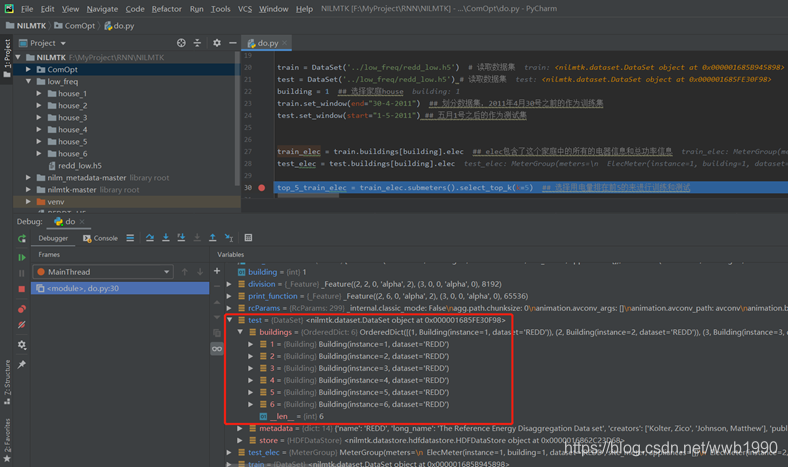
Task: Click the Show Execution Point icon
Action: coord(130,238)
